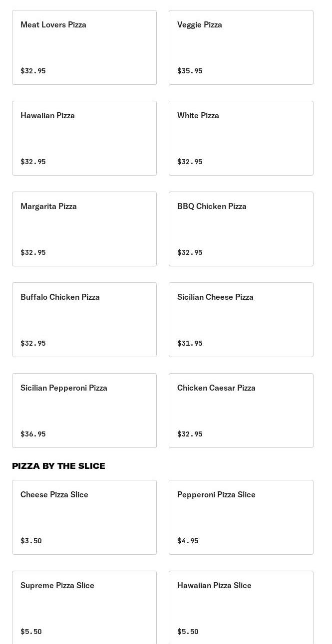Choose the Hawaiian Pizza Slice
The image size is (332, 644).
pos(241,608)
